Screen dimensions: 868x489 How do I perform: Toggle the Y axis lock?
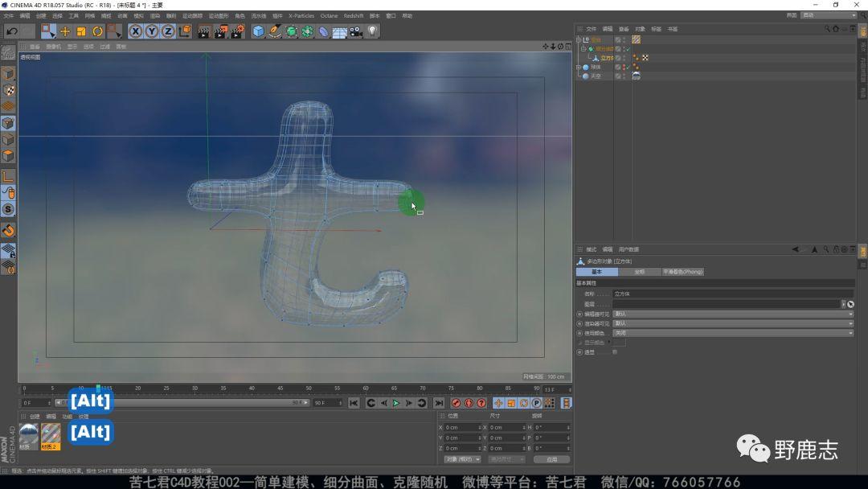pyautogui.click(x=152, y=31)
